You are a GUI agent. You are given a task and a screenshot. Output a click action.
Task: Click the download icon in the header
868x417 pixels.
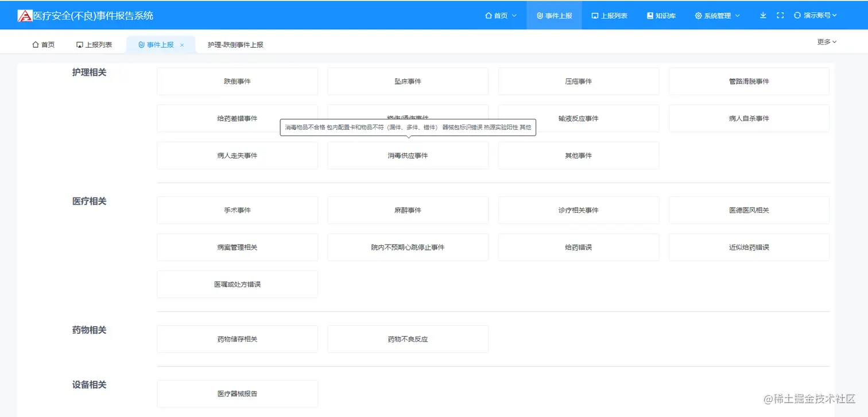pyautogui.click(x=763, y=16)
